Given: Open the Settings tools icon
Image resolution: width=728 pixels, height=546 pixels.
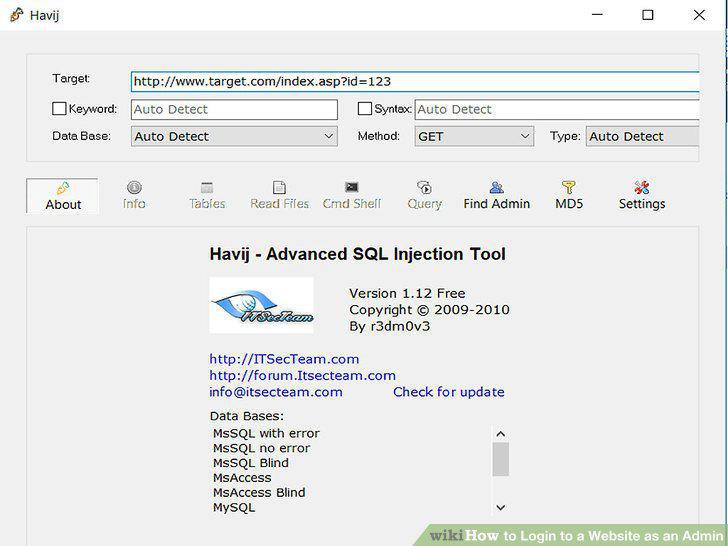Looking at the screenshot, I should click(x=642, y=188).
